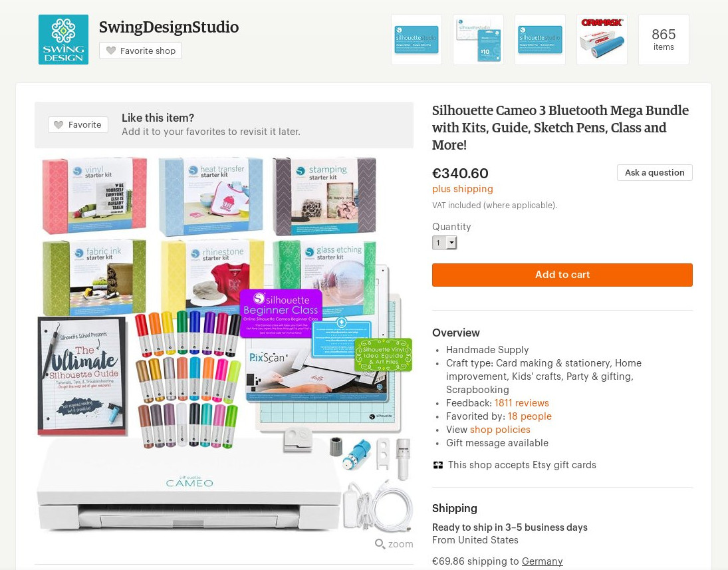Open the Oramask vinyl roll thumbnail
728x570 pixels.
pyautogui.click(x=602, y=39)
